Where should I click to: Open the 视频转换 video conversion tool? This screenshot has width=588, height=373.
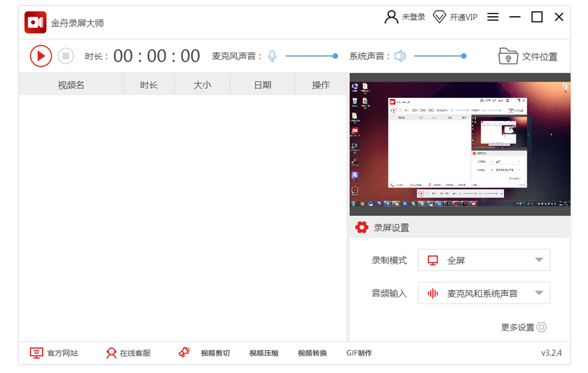click(x=312, y=353)
